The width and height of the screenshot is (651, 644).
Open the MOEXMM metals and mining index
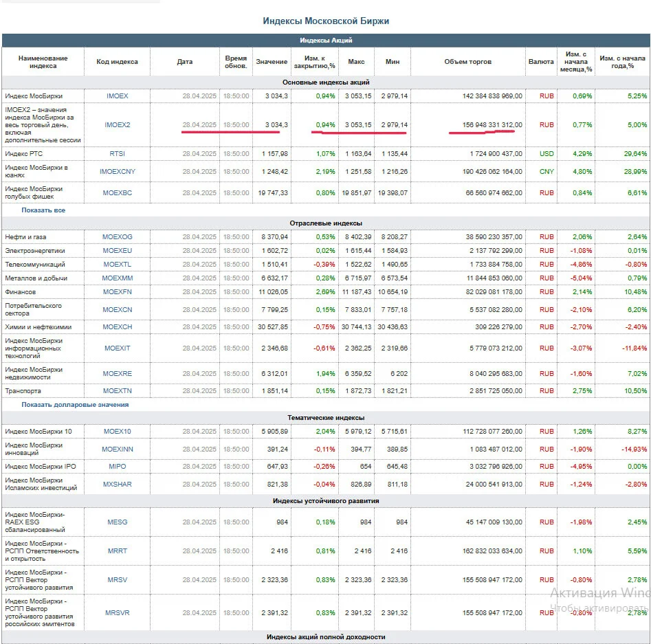[117, 278]
